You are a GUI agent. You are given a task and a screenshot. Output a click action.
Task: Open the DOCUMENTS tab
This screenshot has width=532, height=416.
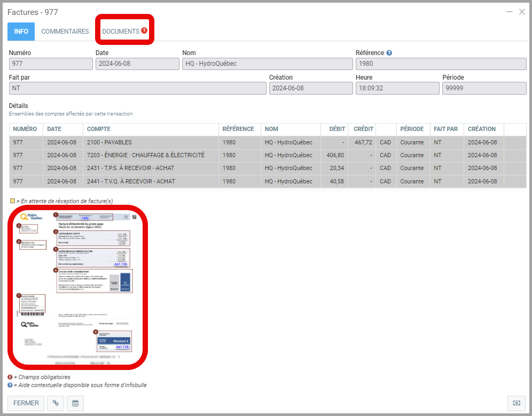(121, 32)
